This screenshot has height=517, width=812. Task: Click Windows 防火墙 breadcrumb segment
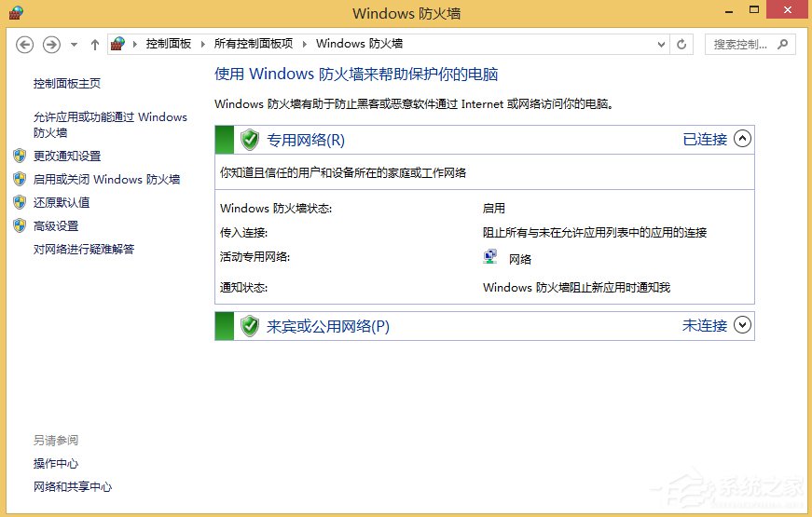[359, 44]
